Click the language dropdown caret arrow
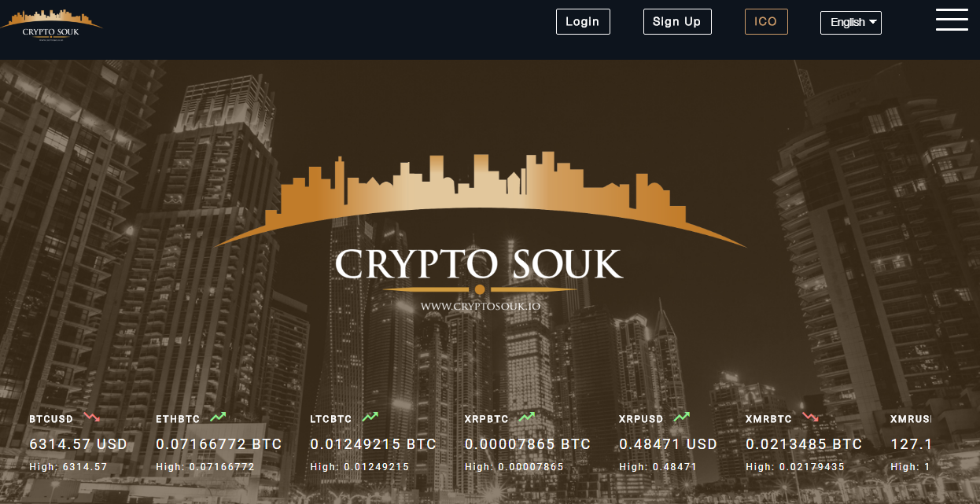Screen dimensions: 980x504 coord(873,23)
